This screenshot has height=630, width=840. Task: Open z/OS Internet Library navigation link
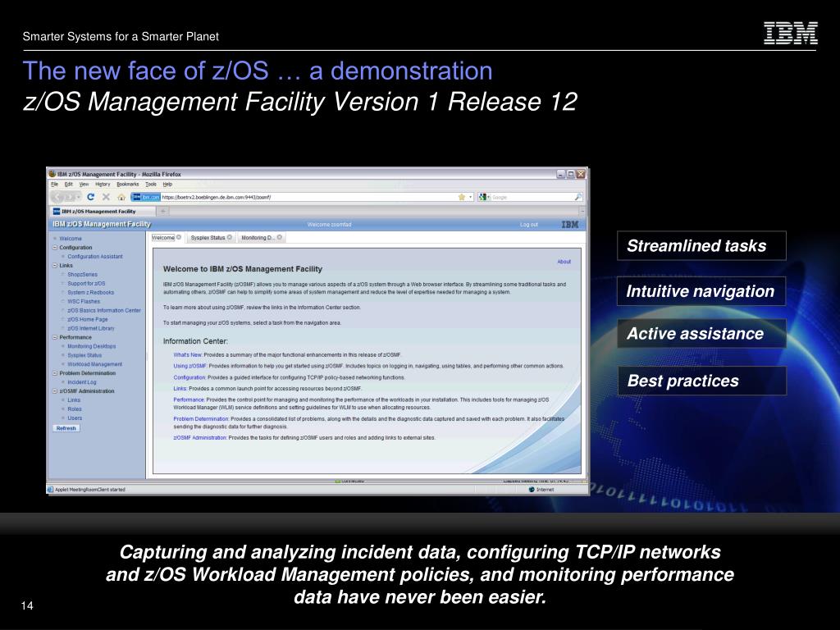click(90, 328)
